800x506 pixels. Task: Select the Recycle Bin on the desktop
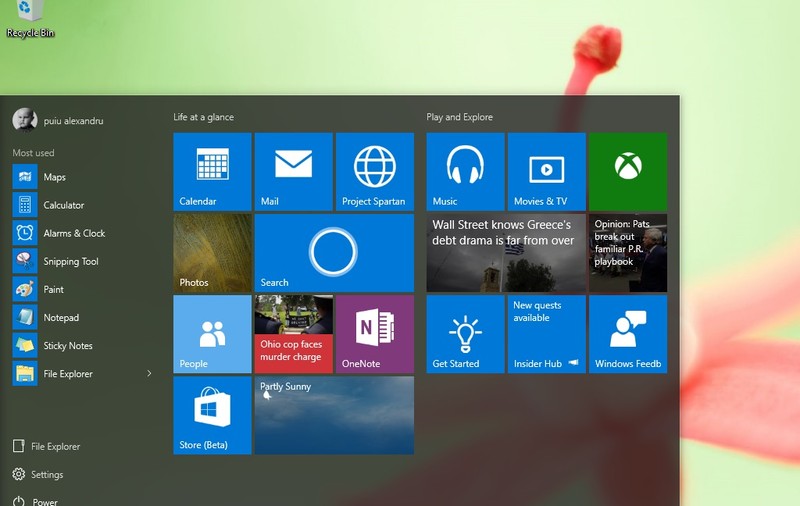click(30, 19)
